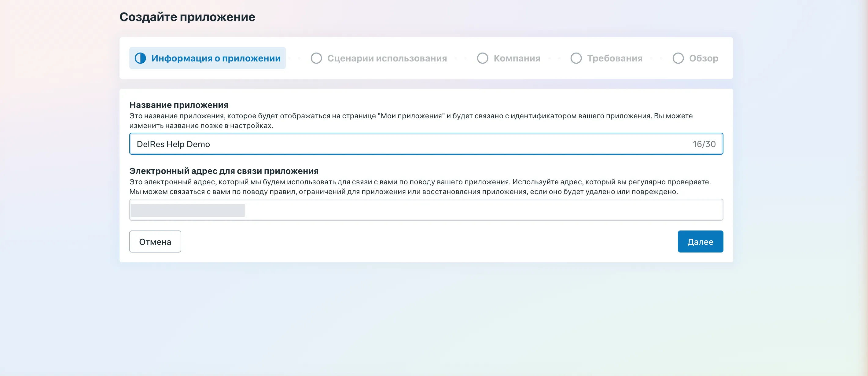Click the description text mentioning Мои приложения

pos(411,121)
